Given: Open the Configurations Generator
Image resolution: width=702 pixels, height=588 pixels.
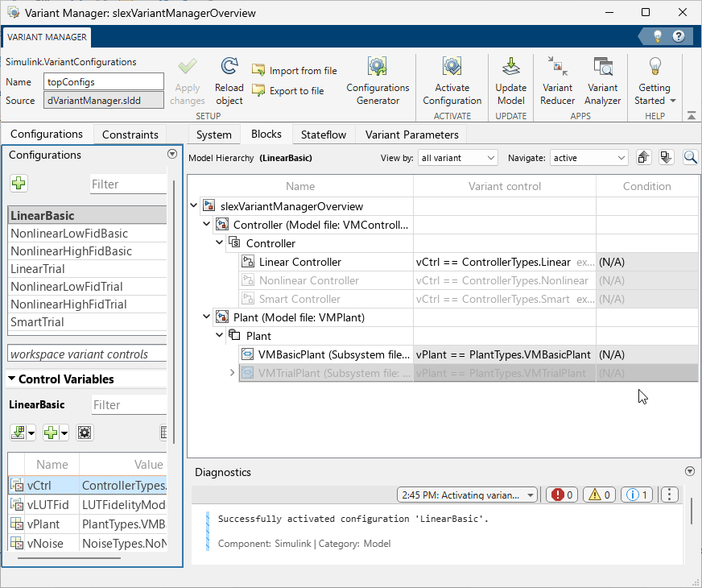Looking at the screenshot, I should [x=378, y=81].
